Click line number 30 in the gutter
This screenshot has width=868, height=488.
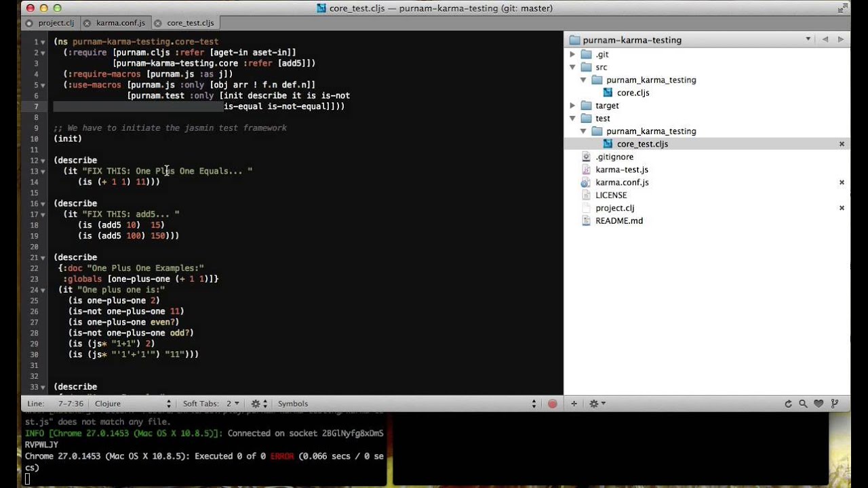[x=34, y=354]
